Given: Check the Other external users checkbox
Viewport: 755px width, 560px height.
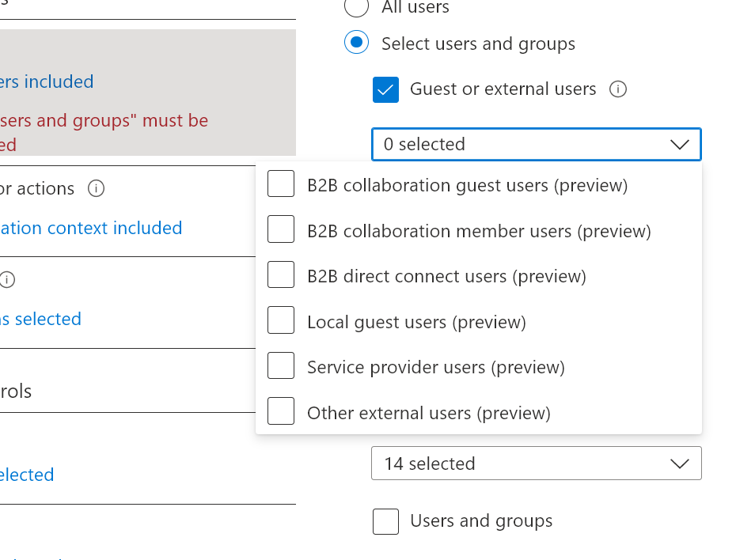Looking at the screenshot, I should [x=281, y=411].
